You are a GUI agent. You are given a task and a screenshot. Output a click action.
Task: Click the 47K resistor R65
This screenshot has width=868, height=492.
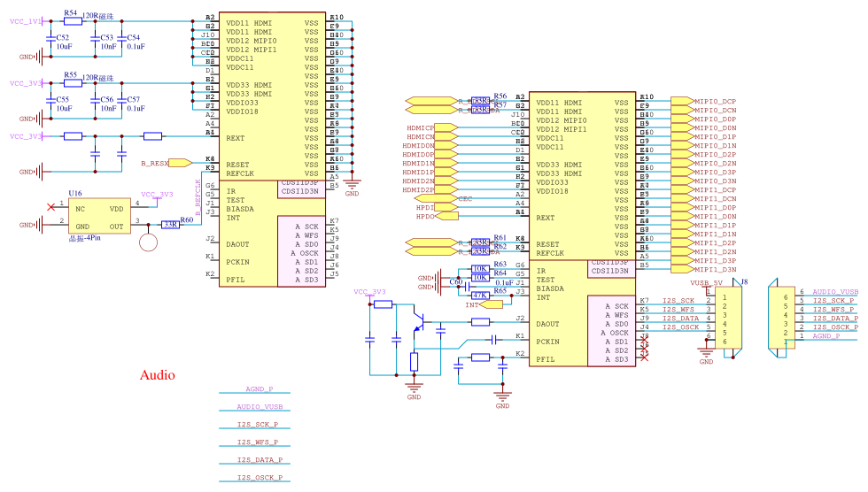[480, 295]
